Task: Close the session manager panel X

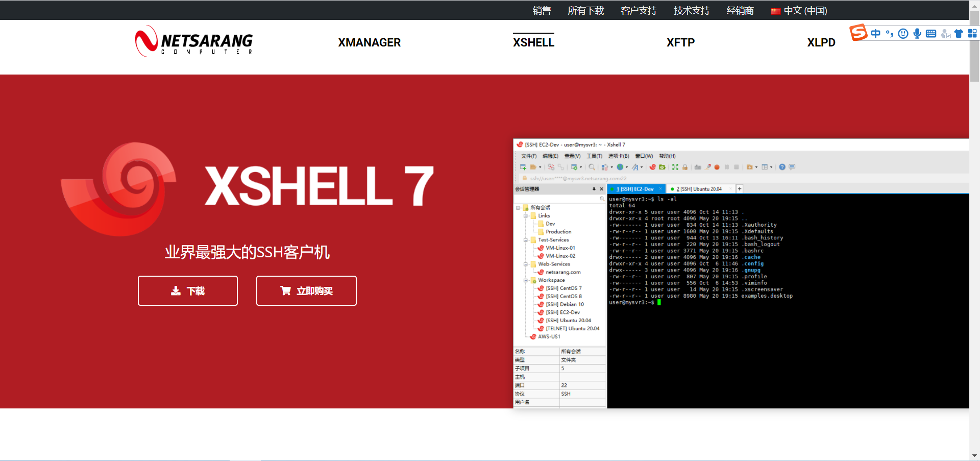Action: (x=601, y=189)
